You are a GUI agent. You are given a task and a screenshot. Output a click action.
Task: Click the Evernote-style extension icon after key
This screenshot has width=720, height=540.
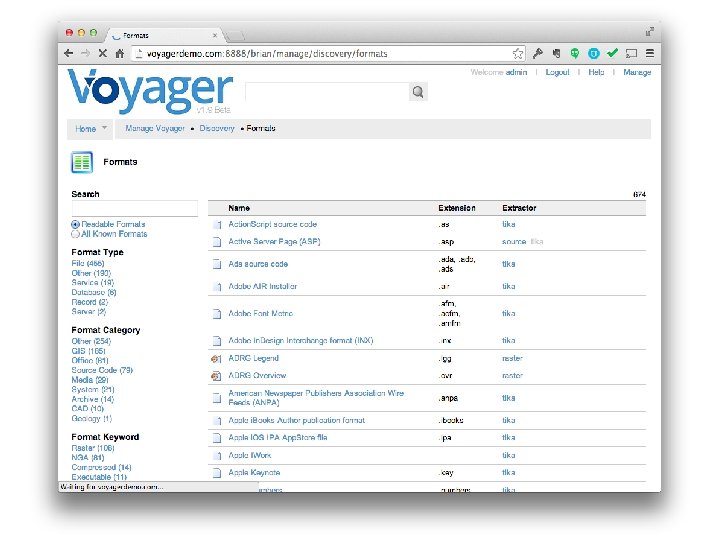coord(556,53)
